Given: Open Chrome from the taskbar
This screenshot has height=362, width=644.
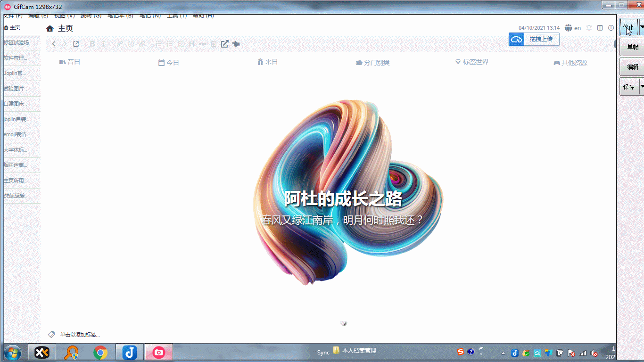Looking at the screenshot, I should tap(100, 352).
